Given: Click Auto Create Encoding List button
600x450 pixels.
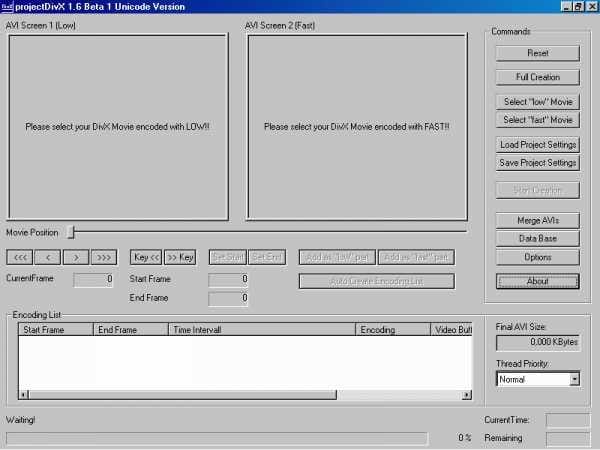Looking at the screenshot, I should [377, 281].
